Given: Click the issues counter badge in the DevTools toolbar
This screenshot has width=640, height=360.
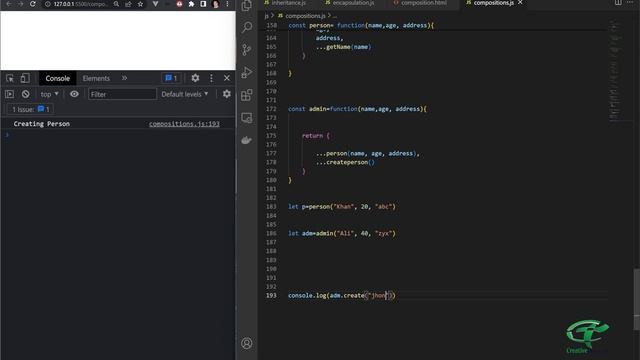Looking at the screenshot, I should [171, 78].
